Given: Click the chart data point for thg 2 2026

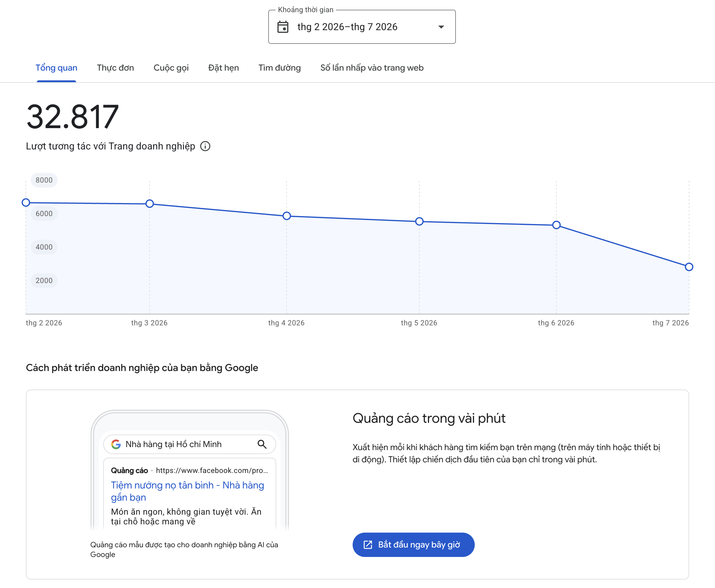Looking at the screenshot, I should 26,203.
